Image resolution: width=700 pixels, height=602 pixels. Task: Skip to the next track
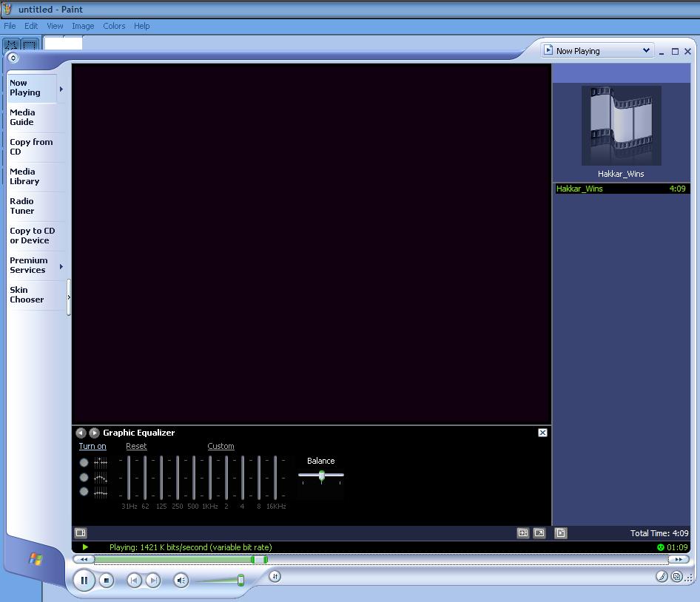click(x=153, y=580)
